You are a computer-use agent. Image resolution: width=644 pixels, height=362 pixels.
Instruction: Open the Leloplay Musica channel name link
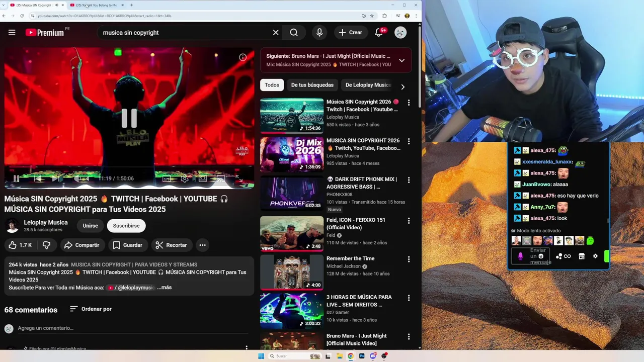[46, 222]
